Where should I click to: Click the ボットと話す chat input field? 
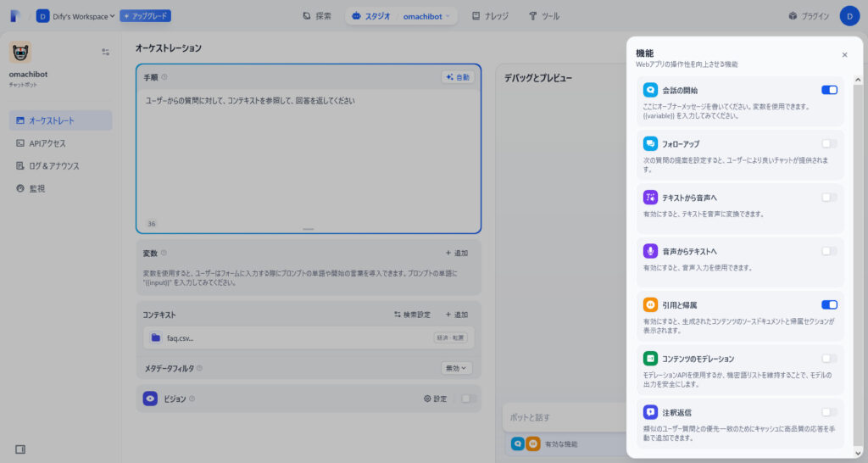point(559,417)
